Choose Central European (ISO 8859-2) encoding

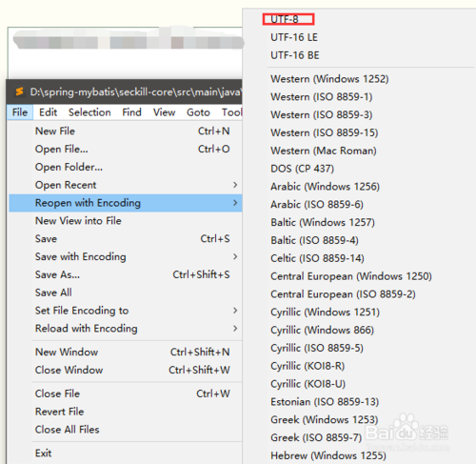tap(343, 294)
